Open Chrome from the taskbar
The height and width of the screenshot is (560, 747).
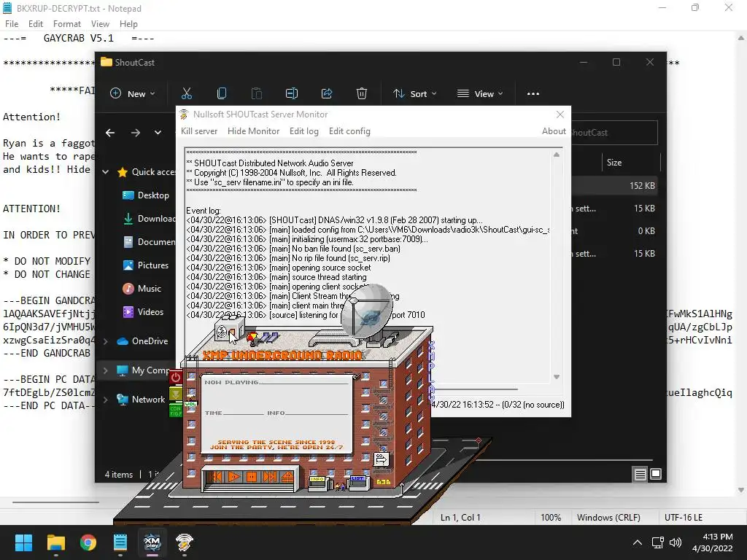coord(88,542)
